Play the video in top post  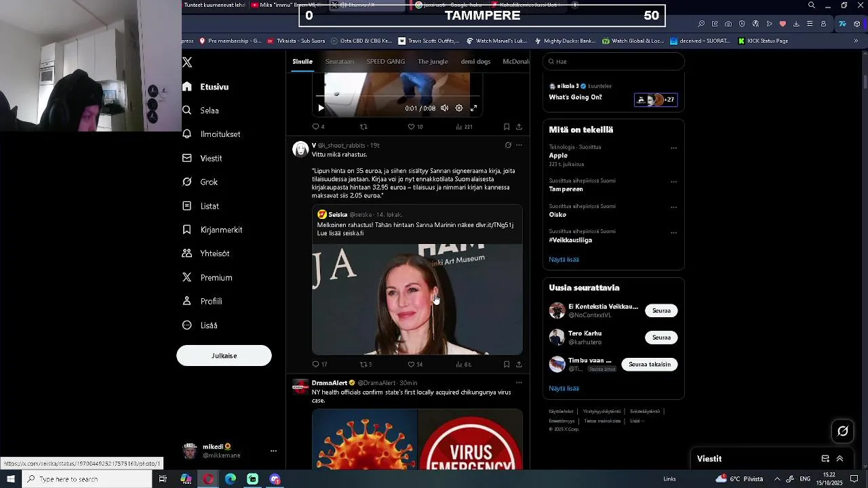(321, 108)
